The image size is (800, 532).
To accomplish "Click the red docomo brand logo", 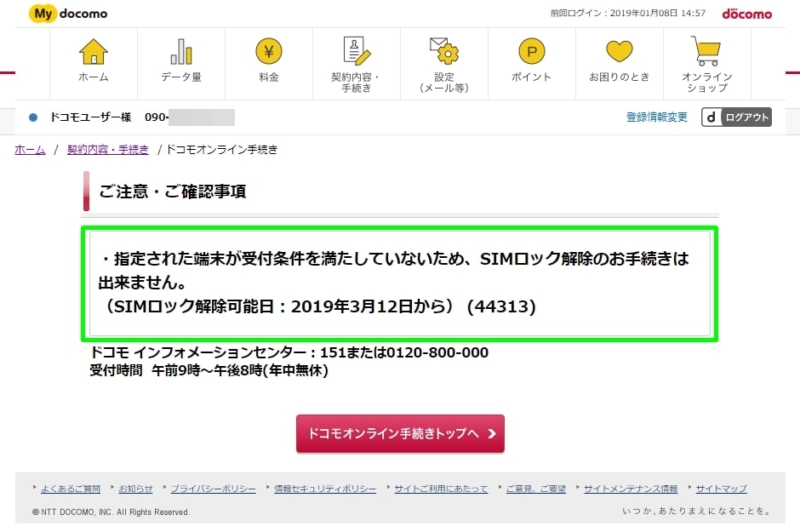I will tap(747, 14).
